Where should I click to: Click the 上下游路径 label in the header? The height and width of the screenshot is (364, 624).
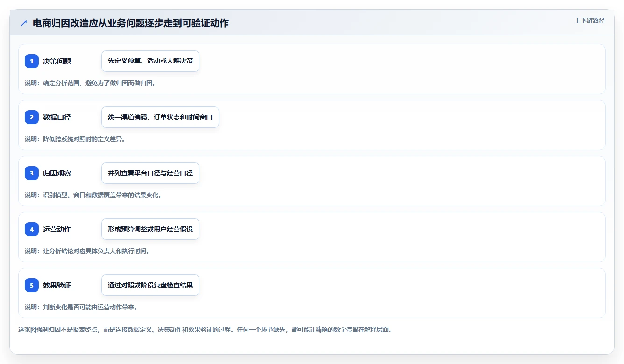tap(589, 21)
